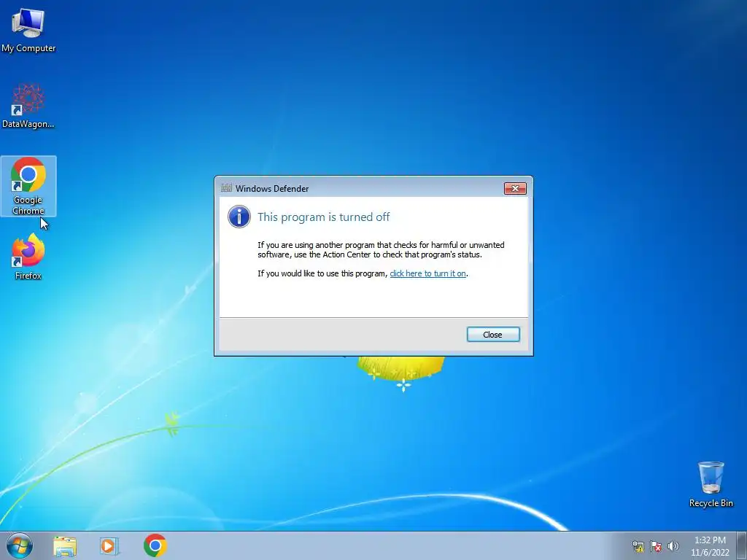
Task: Click the Windows Defender title bar icon
Action: [226, 188]
